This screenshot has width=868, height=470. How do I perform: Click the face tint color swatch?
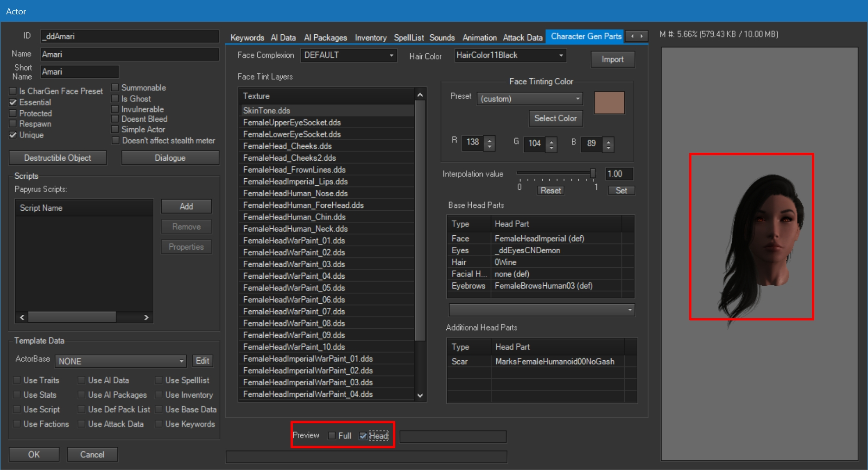coord(609,103)
